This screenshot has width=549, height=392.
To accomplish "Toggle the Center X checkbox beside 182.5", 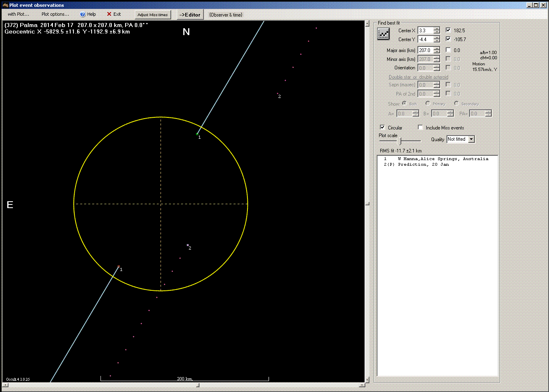I will click(448, 30).
